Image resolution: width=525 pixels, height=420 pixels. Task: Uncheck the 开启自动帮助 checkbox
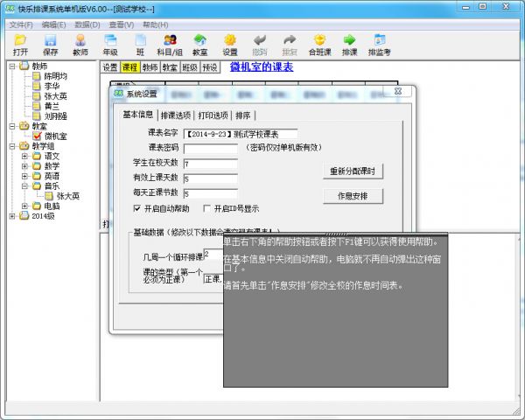point(137,208)
